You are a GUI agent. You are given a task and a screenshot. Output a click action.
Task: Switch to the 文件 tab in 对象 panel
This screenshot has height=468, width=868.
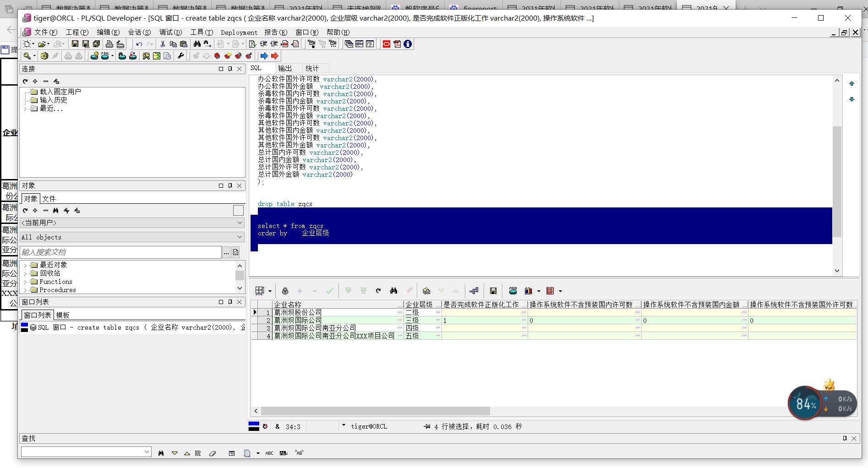tap(49, 199)
